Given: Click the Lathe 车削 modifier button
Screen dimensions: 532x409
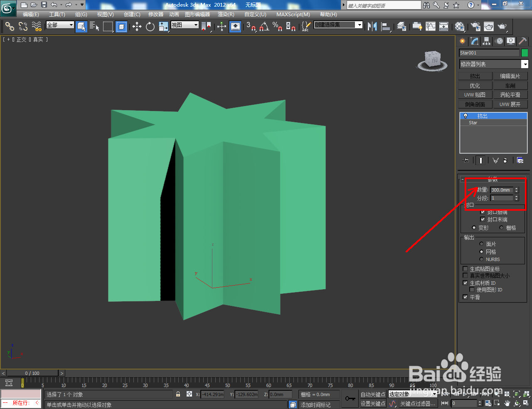Looking at the screenshot, I should tap(510, 86).
